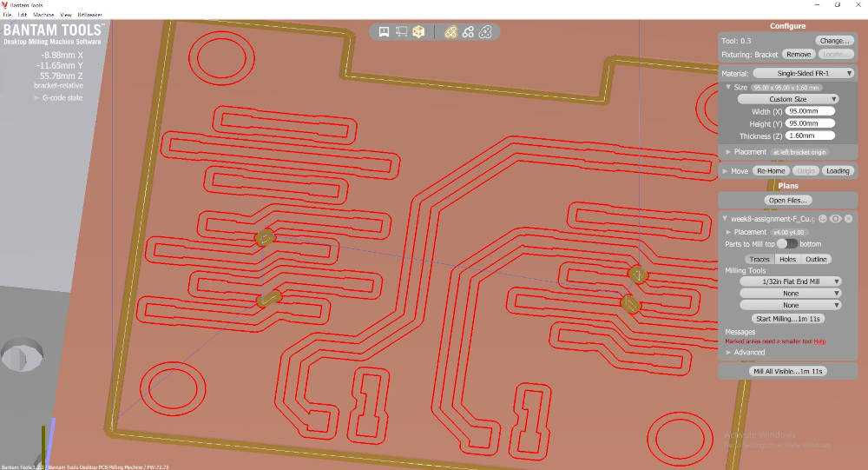Open the Material Single-Sided FR-1 dropdown

click(x=803, y=73)
